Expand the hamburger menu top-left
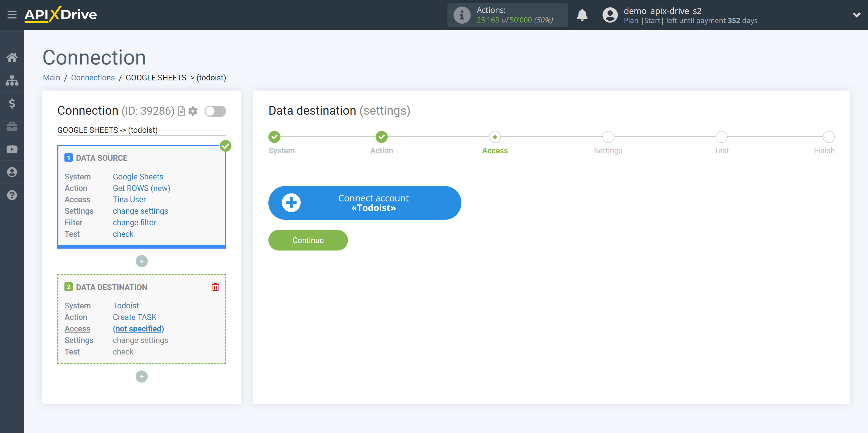 point(12,15)
